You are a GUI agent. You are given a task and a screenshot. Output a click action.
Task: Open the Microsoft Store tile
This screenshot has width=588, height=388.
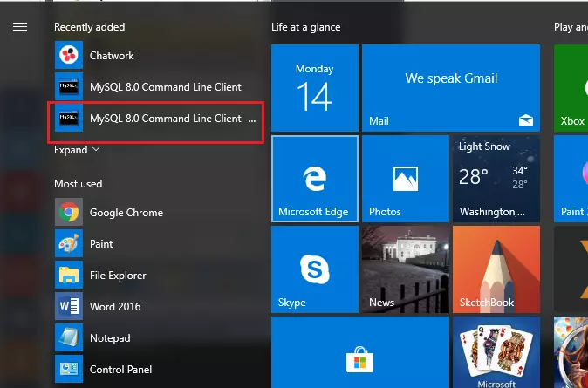(360, 352)
